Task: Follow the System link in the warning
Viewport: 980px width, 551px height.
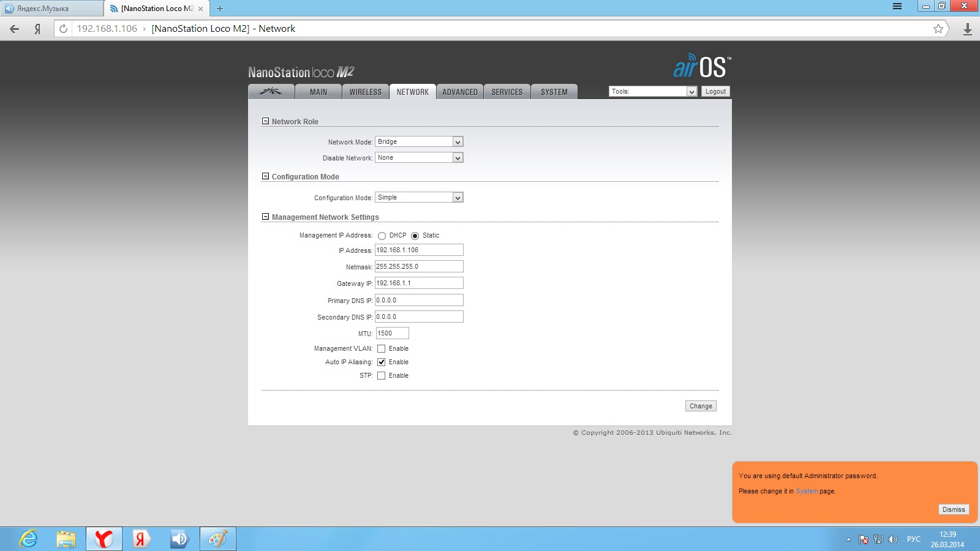Action: [807, 491]
